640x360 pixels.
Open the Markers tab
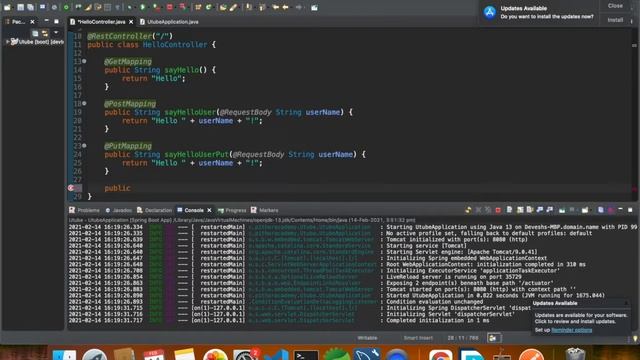pos(264,210)
